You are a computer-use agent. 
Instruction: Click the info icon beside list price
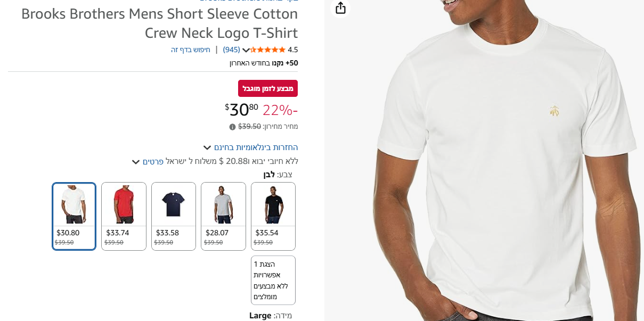[x=232, y=127]
